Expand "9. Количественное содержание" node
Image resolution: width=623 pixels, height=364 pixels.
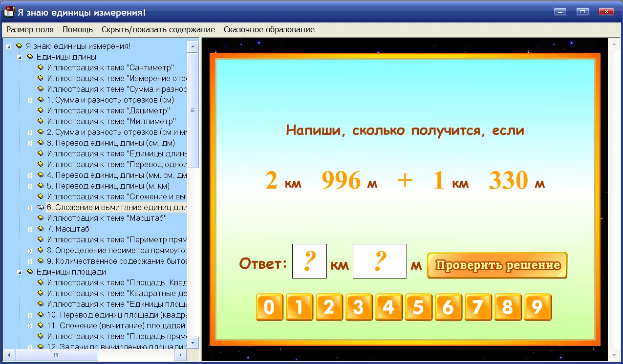coord(30,261)
